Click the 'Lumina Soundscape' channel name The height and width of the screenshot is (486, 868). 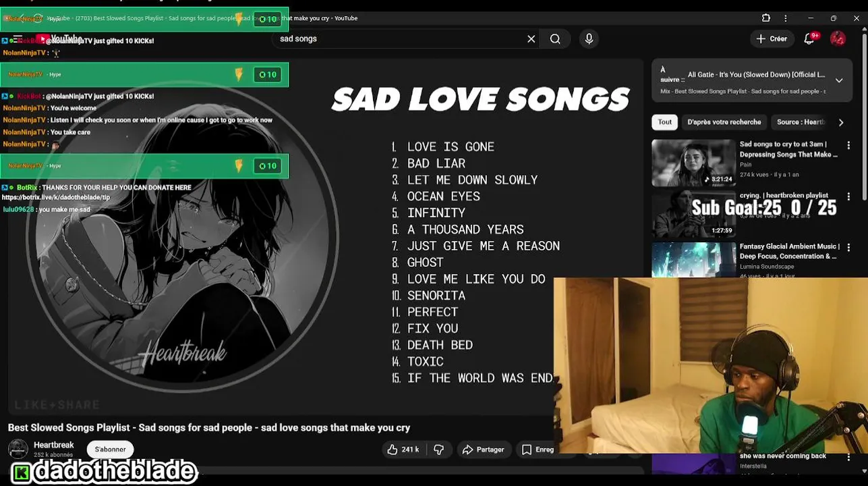coord(767,267)
